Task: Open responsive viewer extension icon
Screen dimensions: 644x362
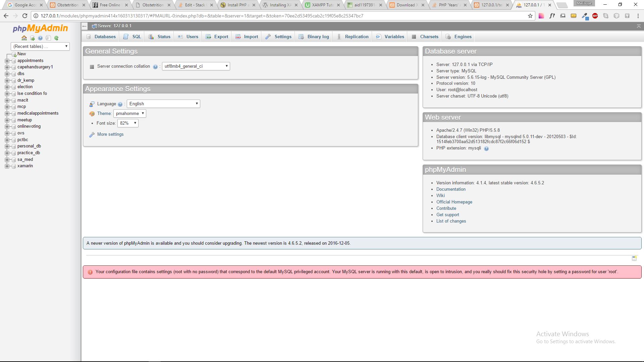Action: tap(563, 16)
